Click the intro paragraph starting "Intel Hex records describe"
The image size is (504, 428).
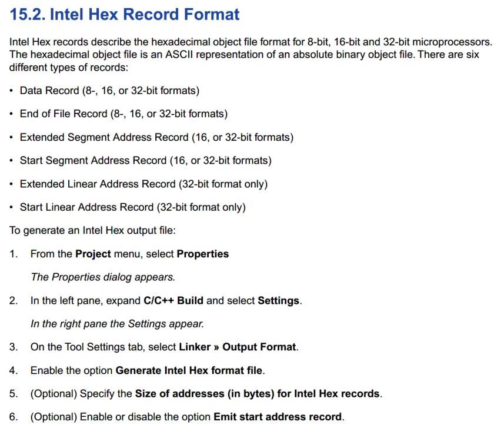(247, 55)
